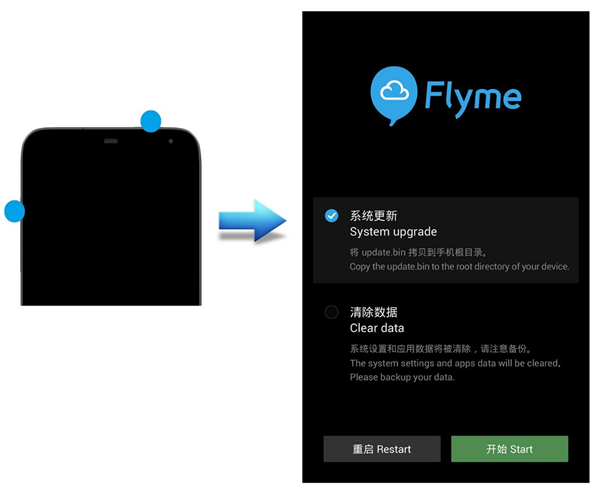Tap the green 开始 Start button
Image resolution: width=598 pixels, height=498 pixels.
point(510,449)
